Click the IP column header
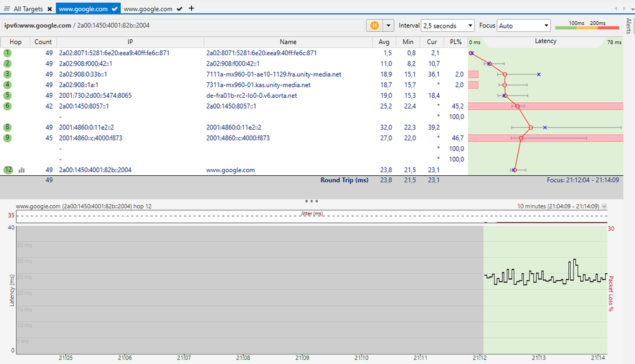The image size is (635, 364). [130, 42]
